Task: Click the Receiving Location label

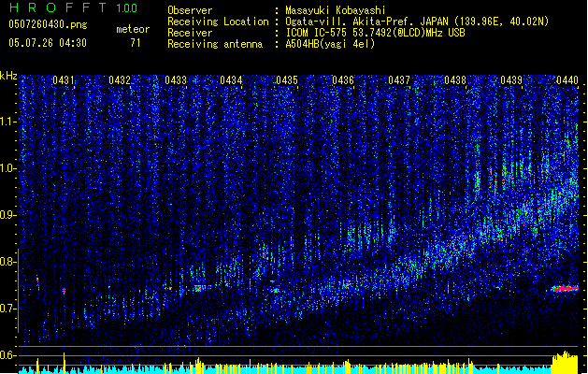Action: coord(218,22)
